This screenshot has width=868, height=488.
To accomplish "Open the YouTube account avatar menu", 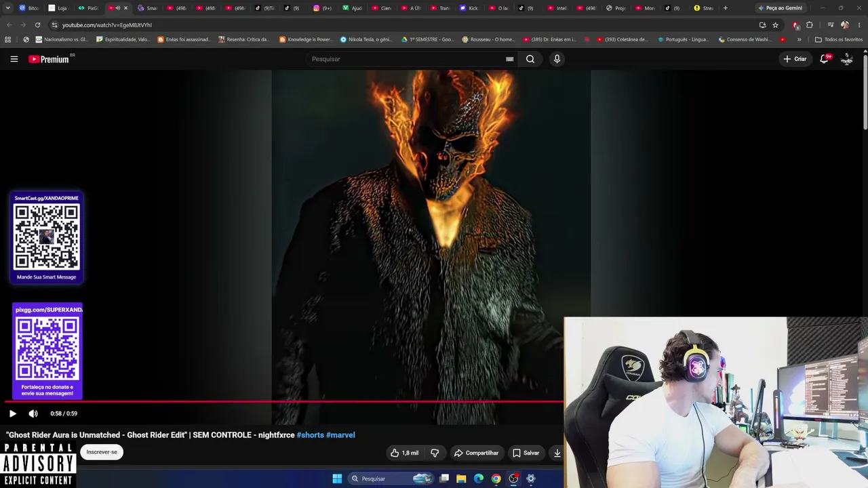I will click(846, 59).
